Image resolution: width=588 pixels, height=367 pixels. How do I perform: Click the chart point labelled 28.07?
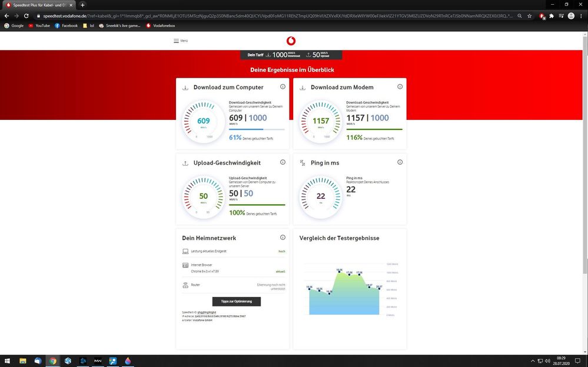pos(379,289)
